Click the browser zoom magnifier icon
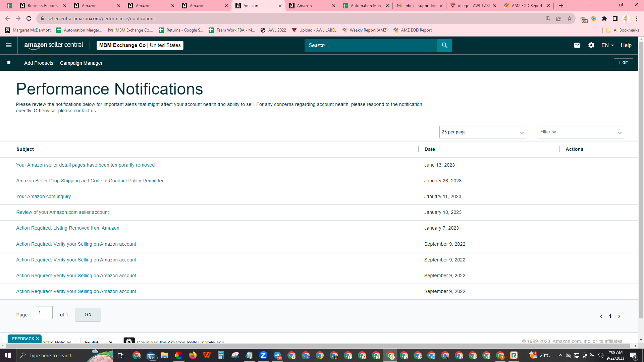Screen dimensions: 644x362 pos(548,18)
